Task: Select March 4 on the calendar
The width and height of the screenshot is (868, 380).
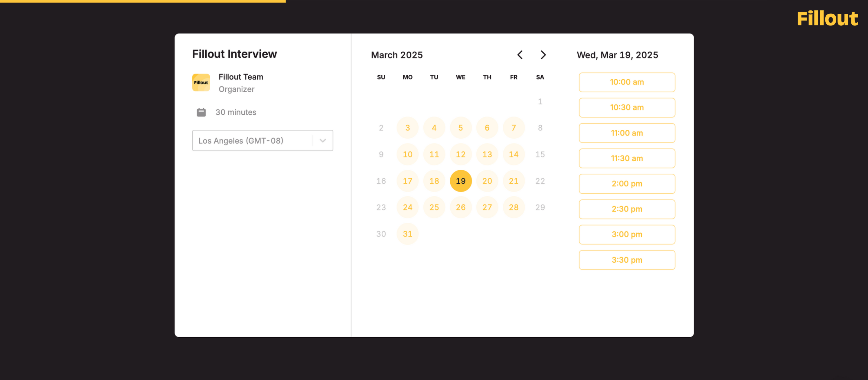Action: (x=434, y=128)
